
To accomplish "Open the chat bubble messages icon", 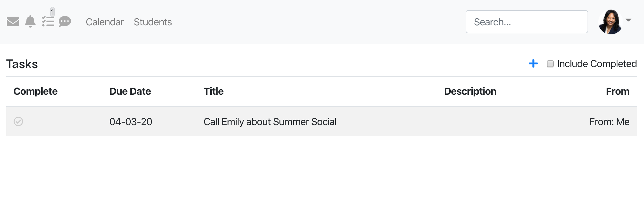I will pyautogui.click(x=65, y=22).
